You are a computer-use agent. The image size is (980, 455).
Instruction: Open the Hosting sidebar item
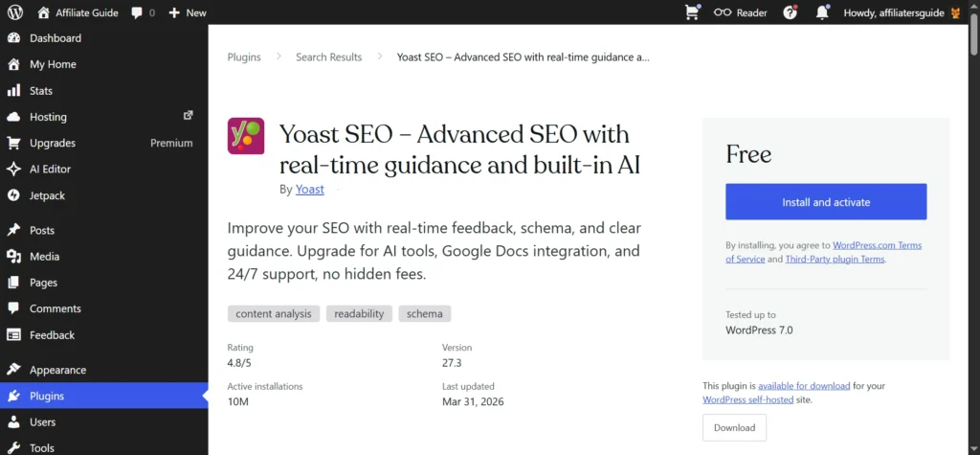(x=48, y=117)
